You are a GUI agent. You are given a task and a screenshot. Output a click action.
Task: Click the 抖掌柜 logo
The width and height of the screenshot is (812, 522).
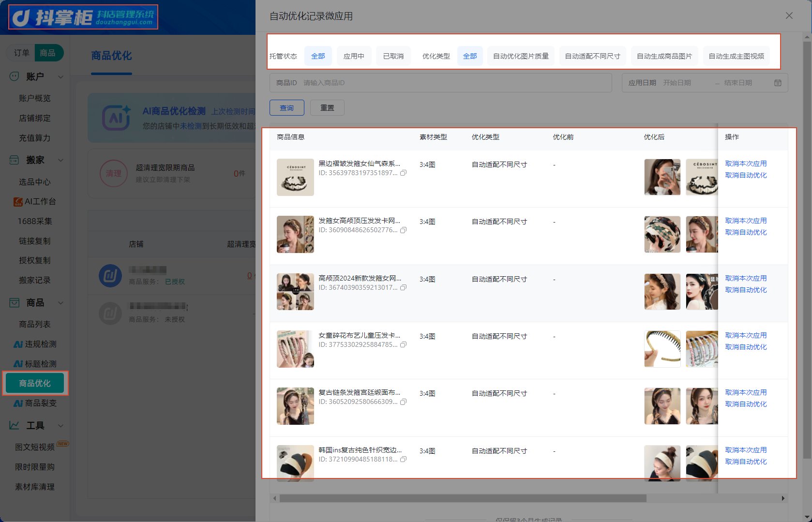point(83,17)
